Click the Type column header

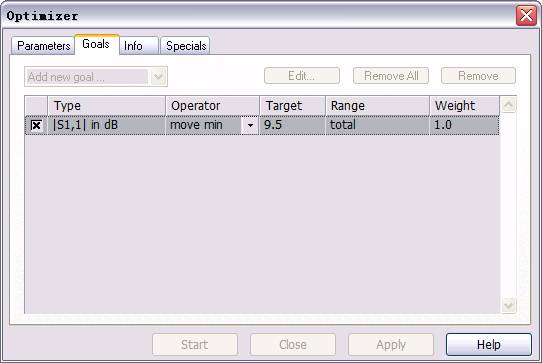106,106
